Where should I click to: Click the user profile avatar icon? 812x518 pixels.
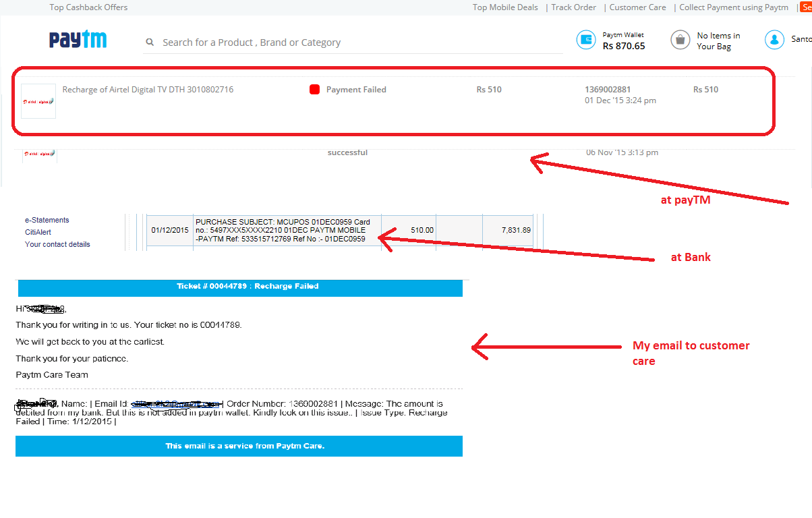(x=774, y=40)
